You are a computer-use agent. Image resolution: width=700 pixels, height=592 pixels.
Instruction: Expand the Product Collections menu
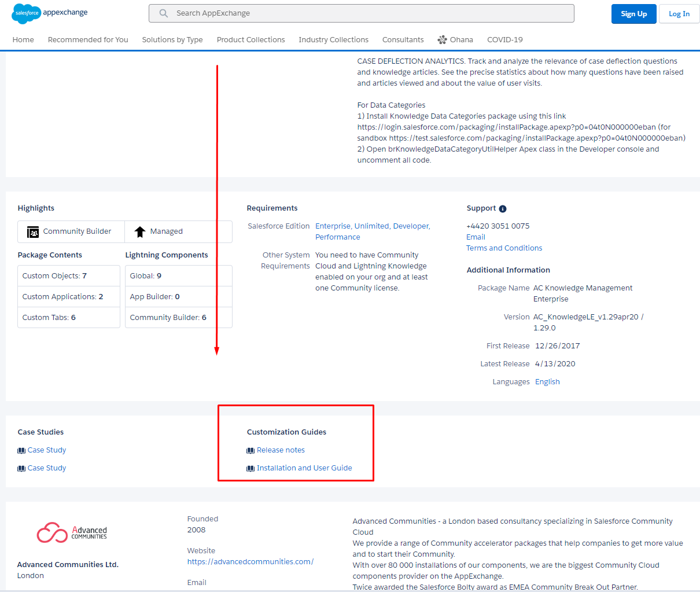[x=250, y=39]
